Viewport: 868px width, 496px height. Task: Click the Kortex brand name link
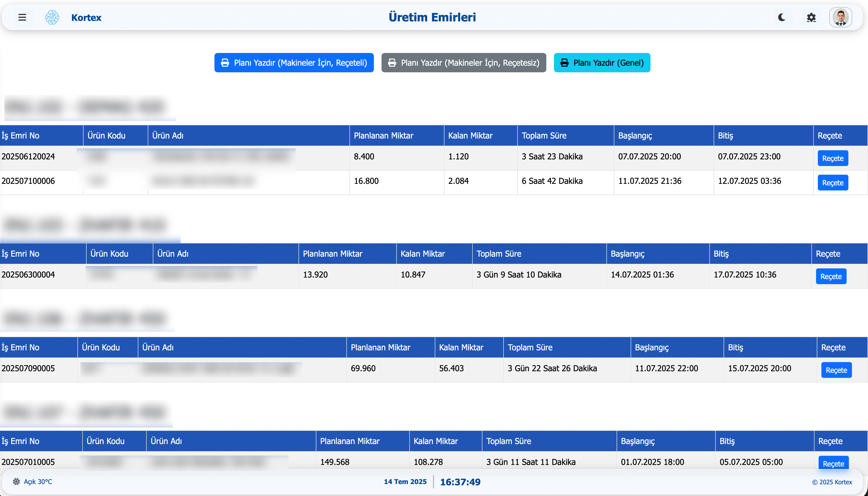pos(86,17)
